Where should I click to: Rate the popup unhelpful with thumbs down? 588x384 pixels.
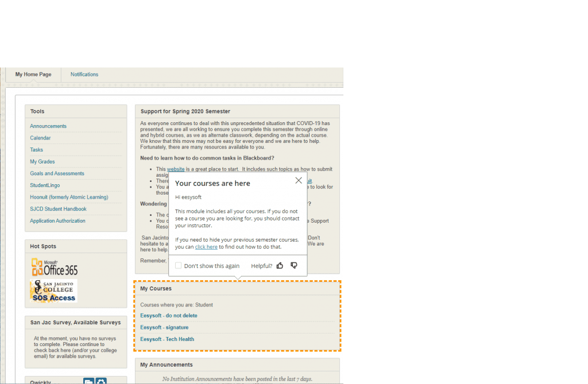tap(294, 265)
